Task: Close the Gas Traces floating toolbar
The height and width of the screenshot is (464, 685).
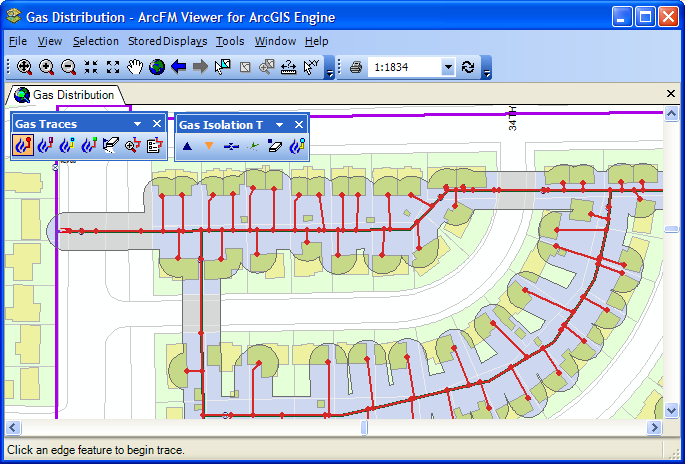Action: pos(157,124)
